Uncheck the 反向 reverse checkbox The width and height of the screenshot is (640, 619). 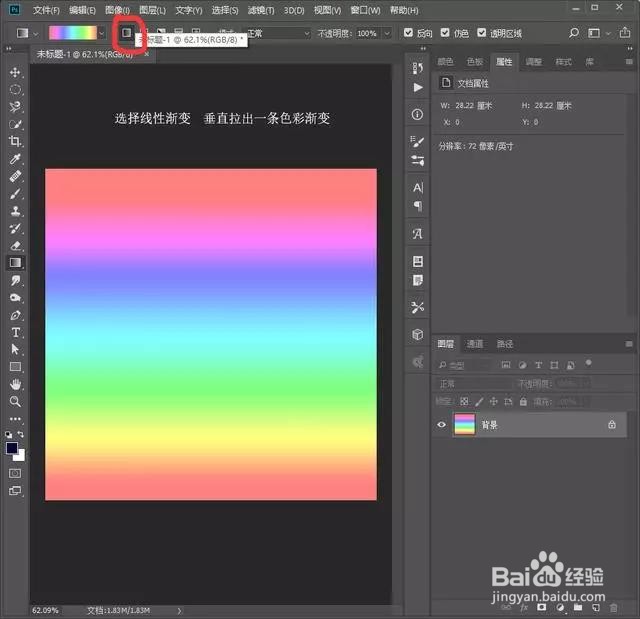[x=408, y=33]
